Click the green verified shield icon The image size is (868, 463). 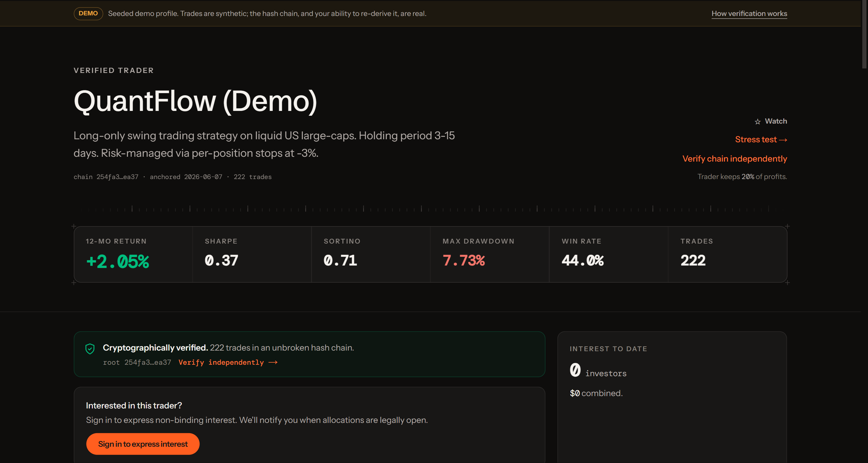point(90,349)
